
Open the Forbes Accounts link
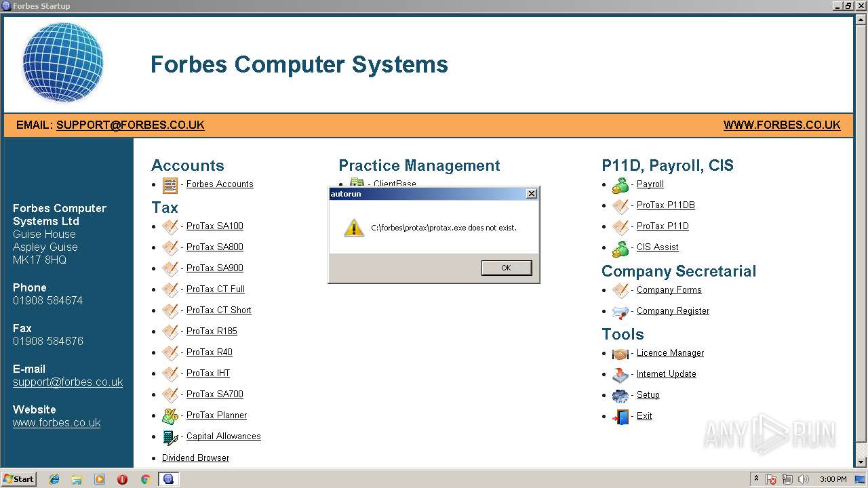[220, 184]
